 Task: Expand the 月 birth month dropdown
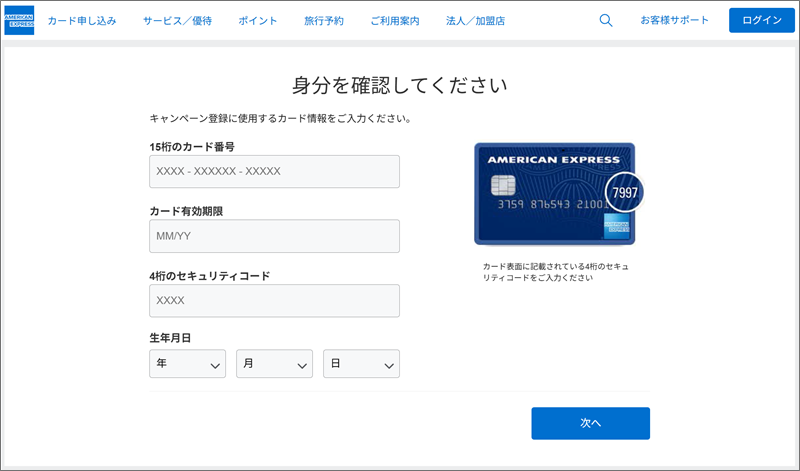tap(274, 364)
